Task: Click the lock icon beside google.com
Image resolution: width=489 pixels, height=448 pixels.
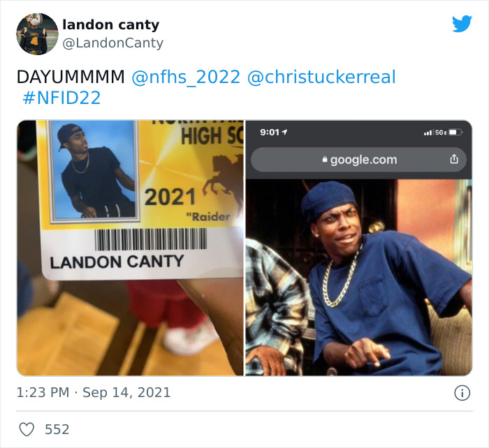Action: pyautogui.click(x=325, y=160)
